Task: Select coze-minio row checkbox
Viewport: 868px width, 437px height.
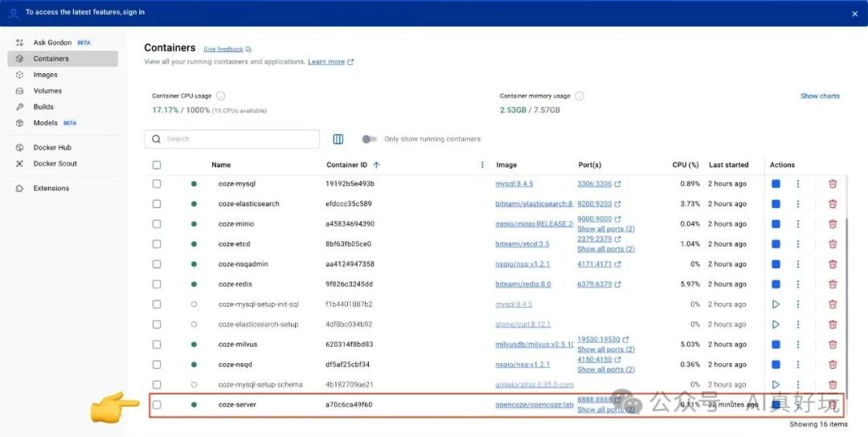Action: pos(157,224)
